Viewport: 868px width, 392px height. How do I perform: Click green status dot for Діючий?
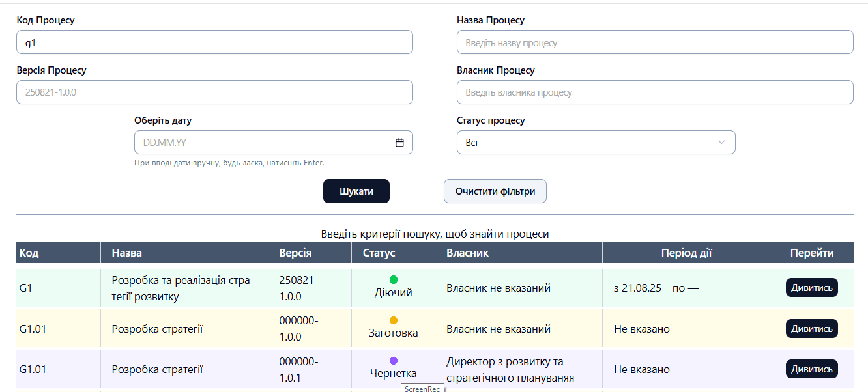click(x=394, y=279)
